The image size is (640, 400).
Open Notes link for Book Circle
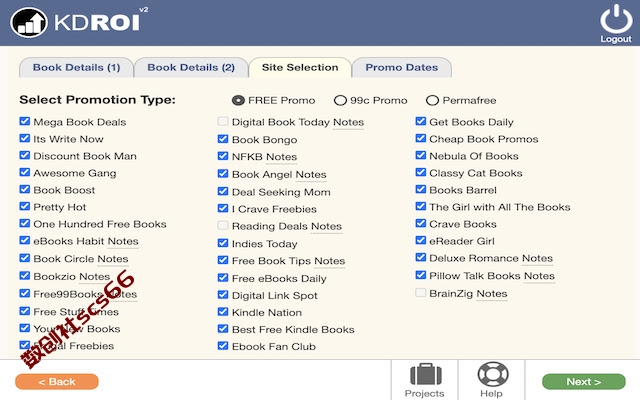(x=113, y=259)
